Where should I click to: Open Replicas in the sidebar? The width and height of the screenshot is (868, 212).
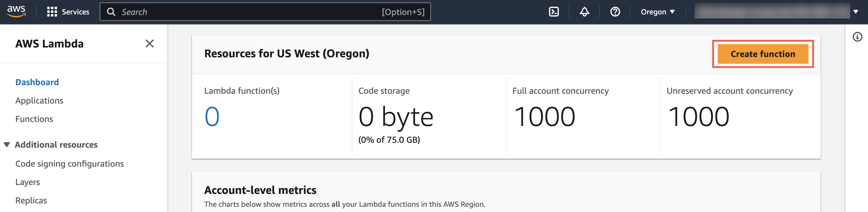[x=31, y=200]
